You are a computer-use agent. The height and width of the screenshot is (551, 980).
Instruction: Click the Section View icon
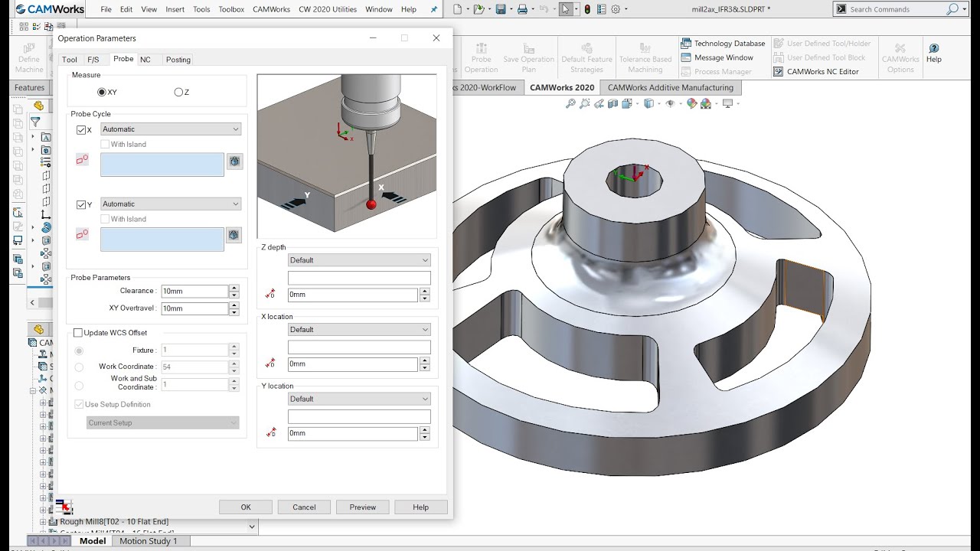[x=614, y=103]
